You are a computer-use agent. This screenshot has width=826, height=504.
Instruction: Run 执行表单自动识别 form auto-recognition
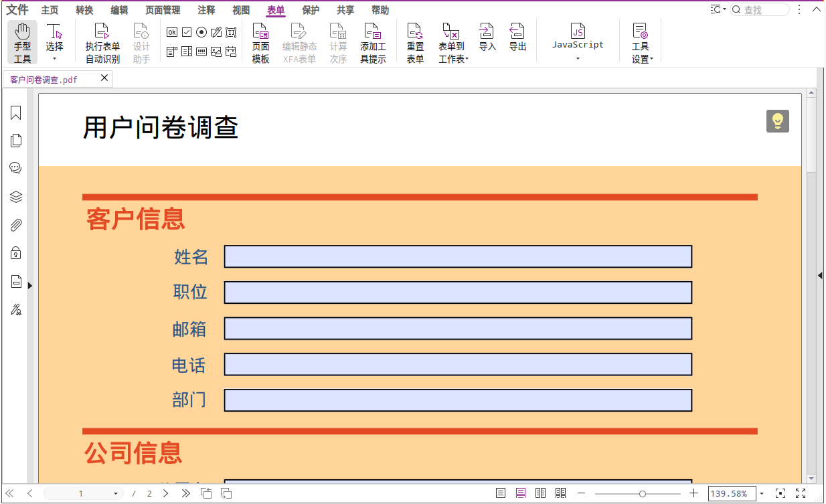(102, 41)
